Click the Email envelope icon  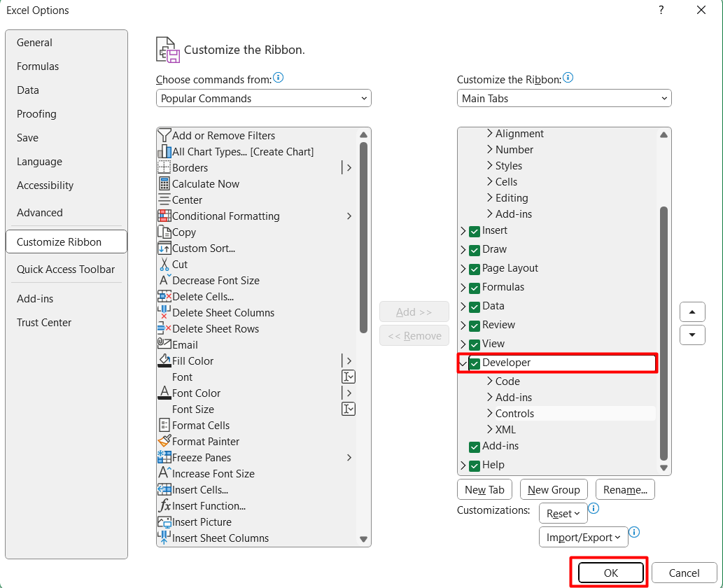click(164, 345)
